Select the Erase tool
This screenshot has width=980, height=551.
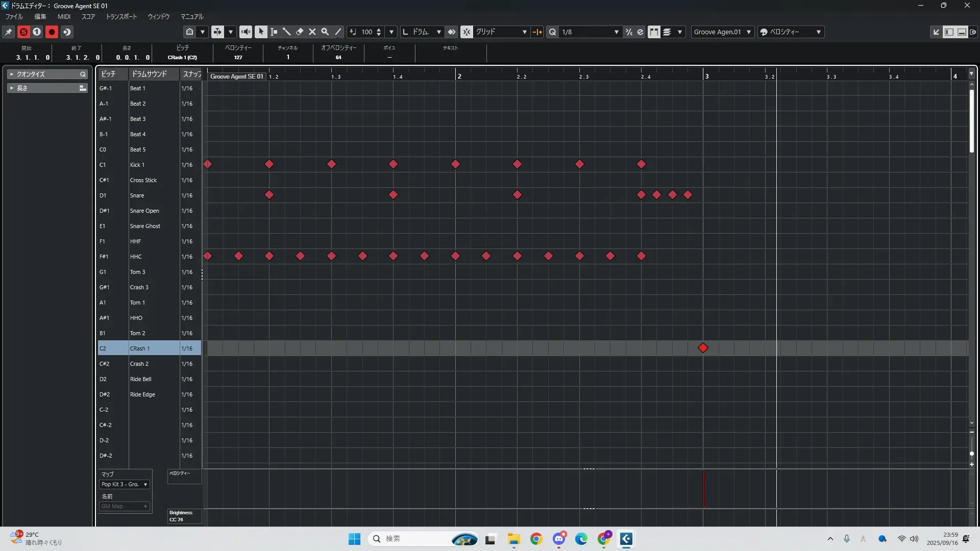[300, 32]
